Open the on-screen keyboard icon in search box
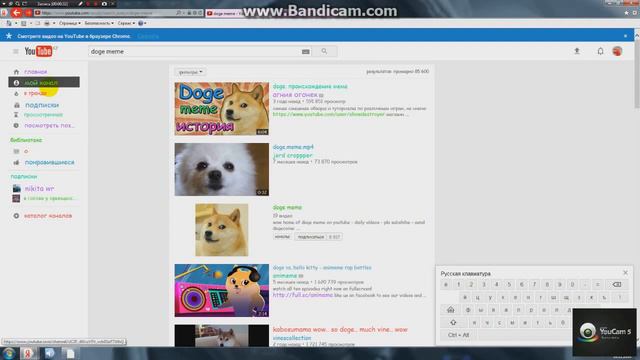640x360 pixels. point(305,51)
